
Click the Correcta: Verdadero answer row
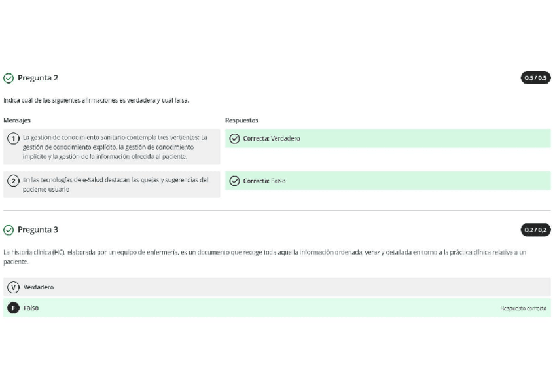[x=387, y=139]
